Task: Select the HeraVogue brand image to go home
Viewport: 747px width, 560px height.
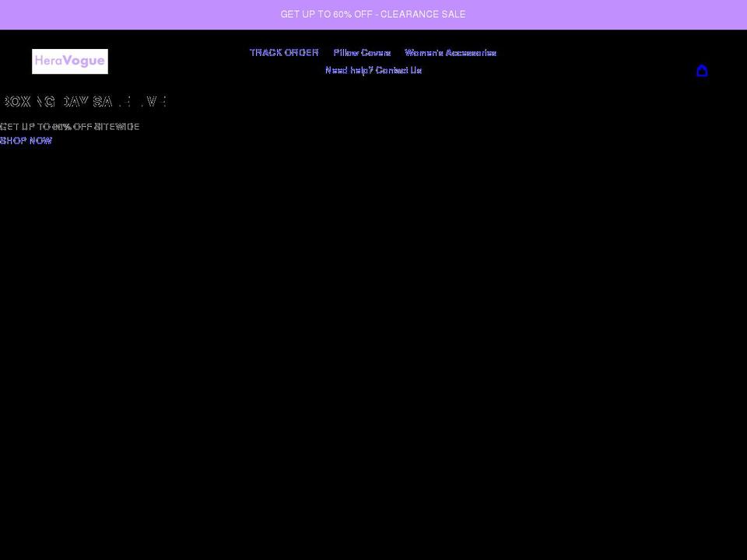Action: tap(69, 61)
